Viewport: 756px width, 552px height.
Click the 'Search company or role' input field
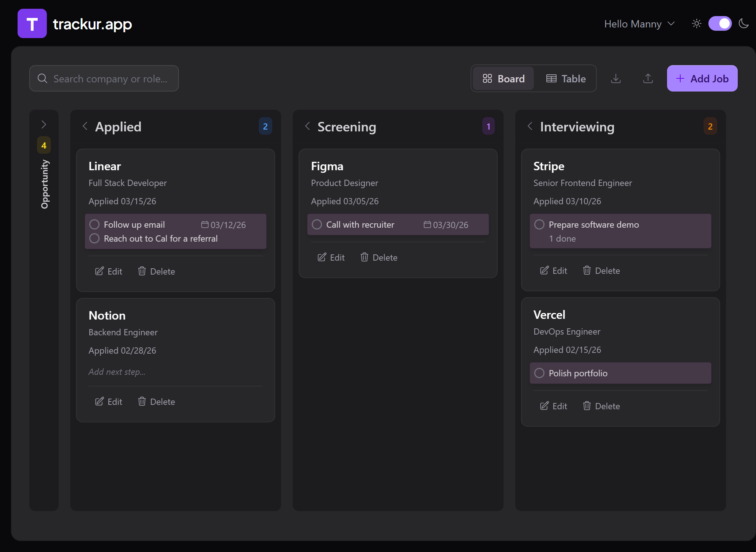(110, 78)
